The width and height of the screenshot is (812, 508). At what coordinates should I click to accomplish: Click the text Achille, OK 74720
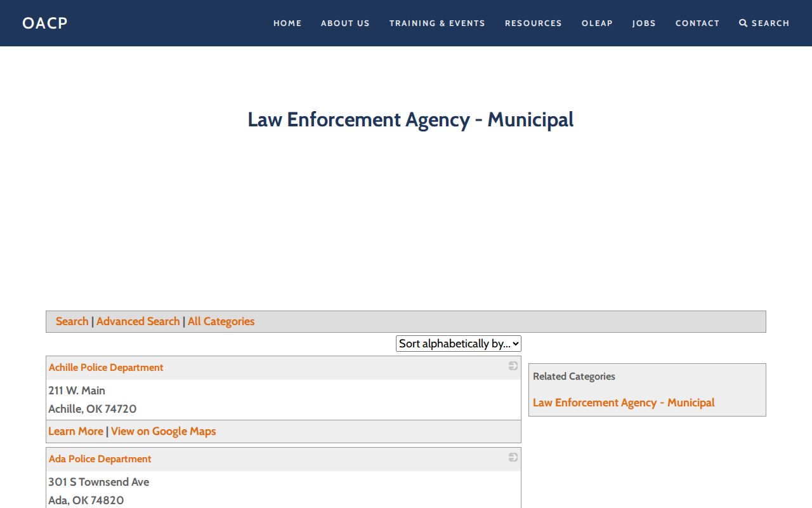(x=93, y=409)
